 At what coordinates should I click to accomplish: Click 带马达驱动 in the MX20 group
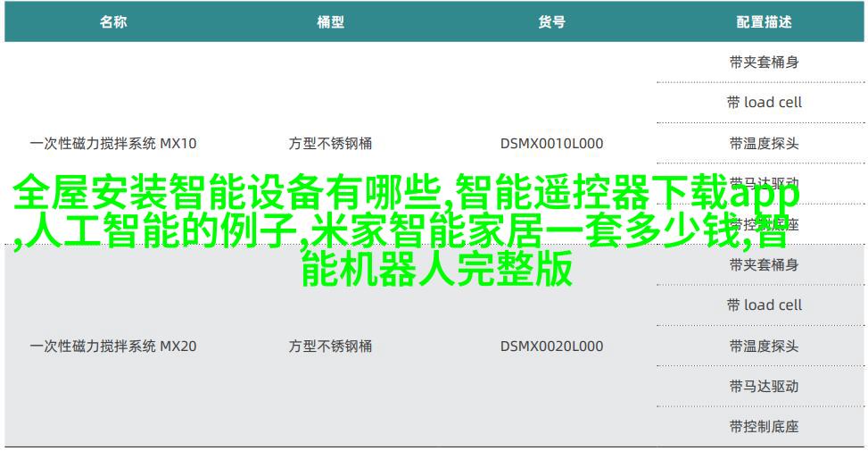point(764,386)
